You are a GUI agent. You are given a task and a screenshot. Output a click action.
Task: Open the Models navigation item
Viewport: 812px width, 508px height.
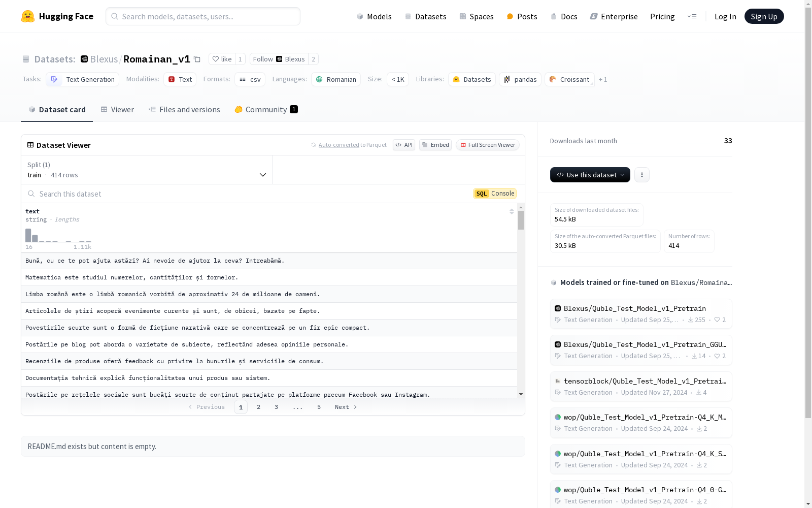click(374, 16)
